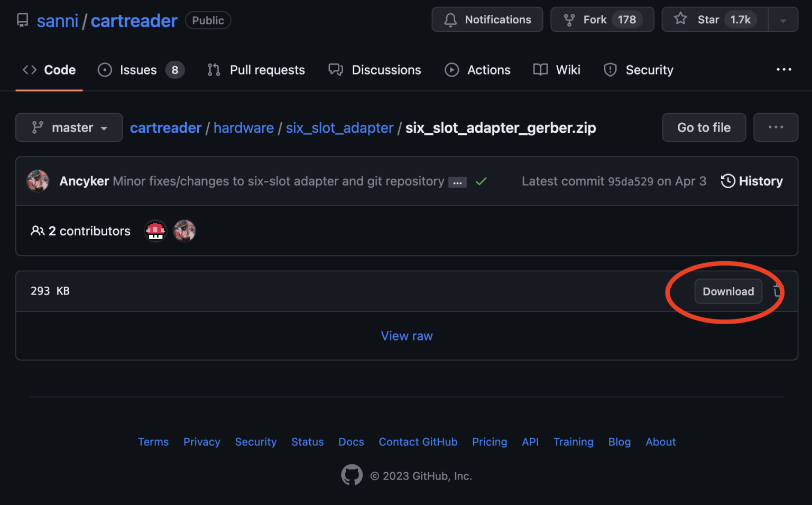
Task: Open the Discussions tab
Action: pyautogui.click(x=386, y=69)
